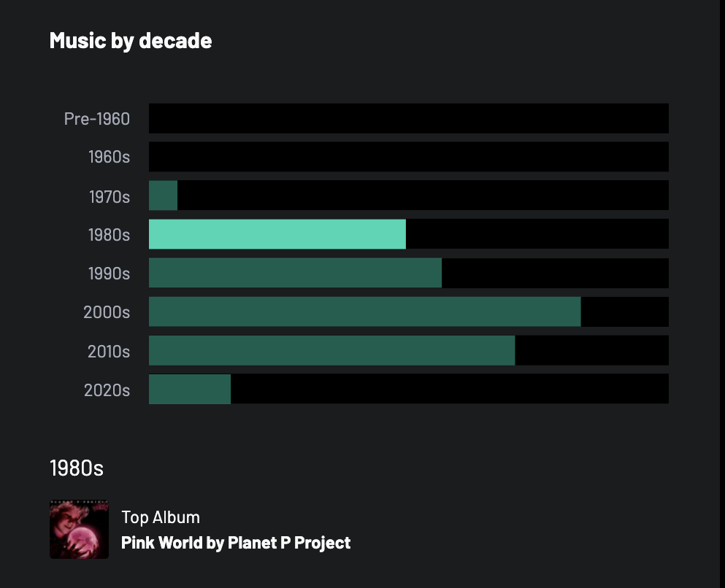Select the 2010s axis label
This screenshot has height=588, width=725.
(109, 351)
